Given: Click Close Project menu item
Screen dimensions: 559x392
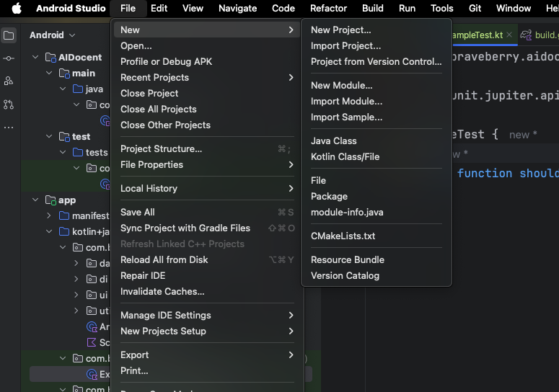Looking at the screenshot, I should point(208,93).
